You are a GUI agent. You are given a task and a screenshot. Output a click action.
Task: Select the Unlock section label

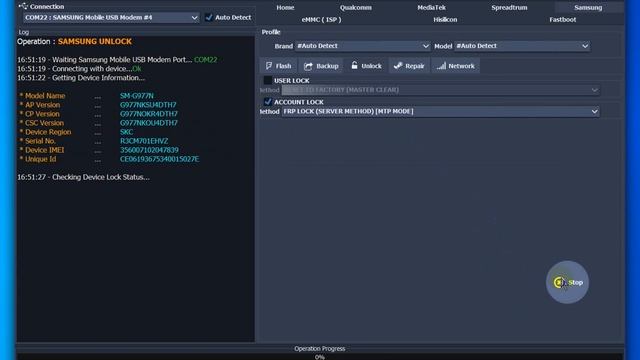[x=371, y=66]
